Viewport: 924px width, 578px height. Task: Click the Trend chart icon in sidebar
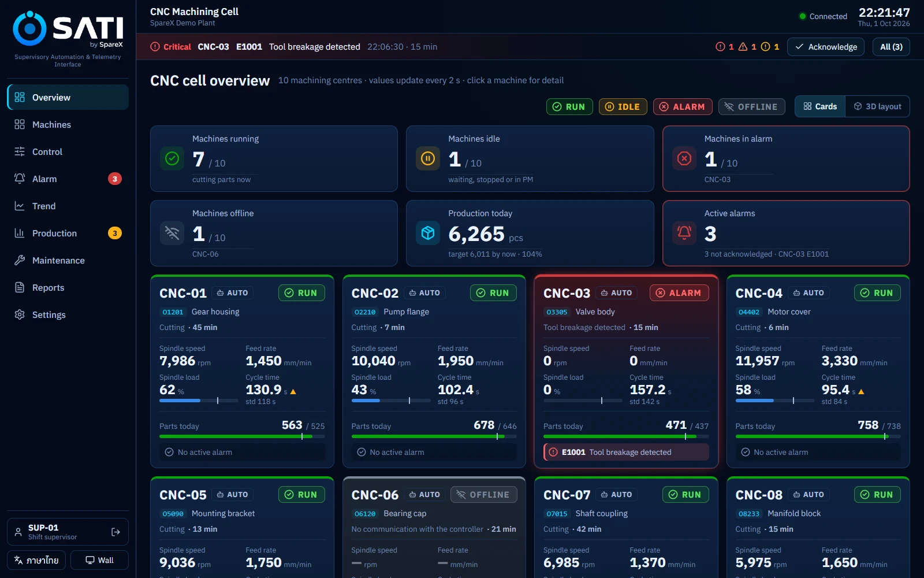coord(20,206)
